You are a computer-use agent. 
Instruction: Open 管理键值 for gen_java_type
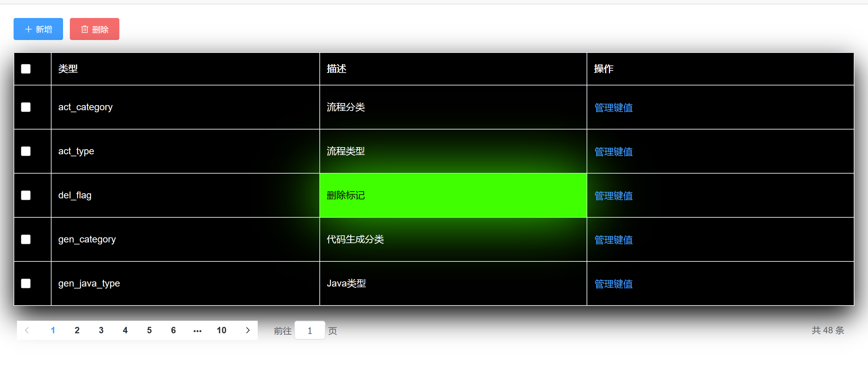click(x=613, y=284)
